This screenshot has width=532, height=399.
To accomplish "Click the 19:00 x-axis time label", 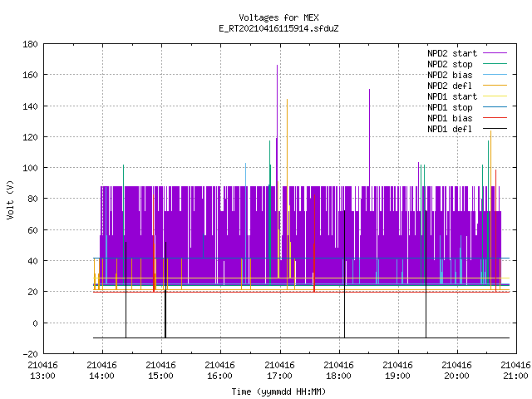I will 397,376.
